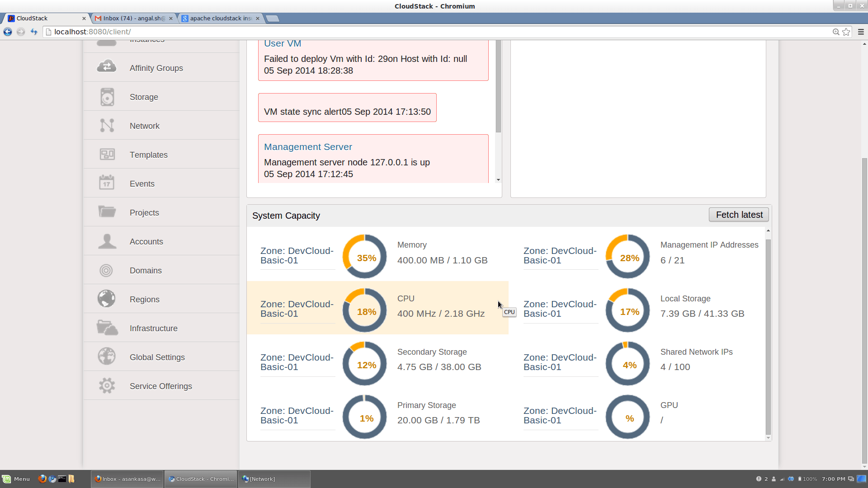Click the battery indicator in tray
This screenshot has width=868, height=488.
tap(807, 479)
